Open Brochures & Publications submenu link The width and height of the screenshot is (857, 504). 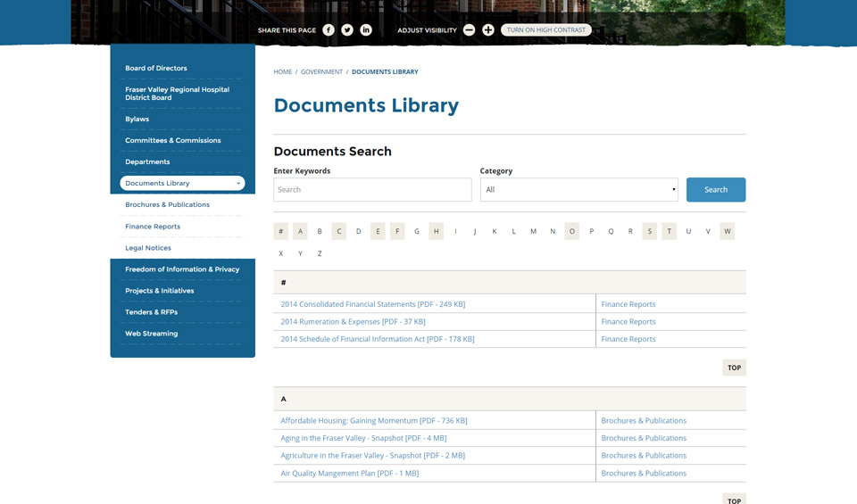tap(167, 205)
